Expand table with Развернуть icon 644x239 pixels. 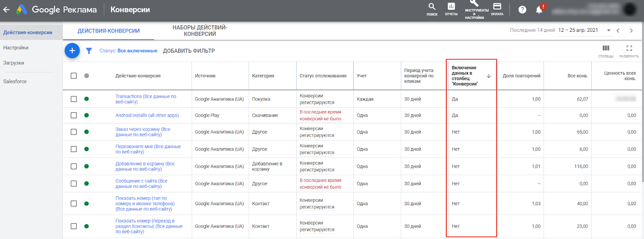629,50
